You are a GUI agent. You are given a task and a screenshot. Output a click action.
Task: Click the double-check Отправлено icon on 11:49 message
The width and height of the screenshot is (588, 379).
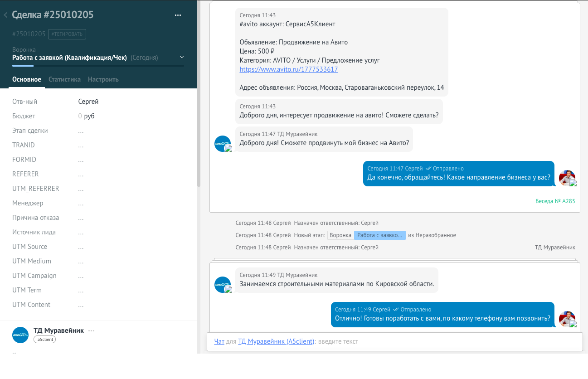click(396, 310)
